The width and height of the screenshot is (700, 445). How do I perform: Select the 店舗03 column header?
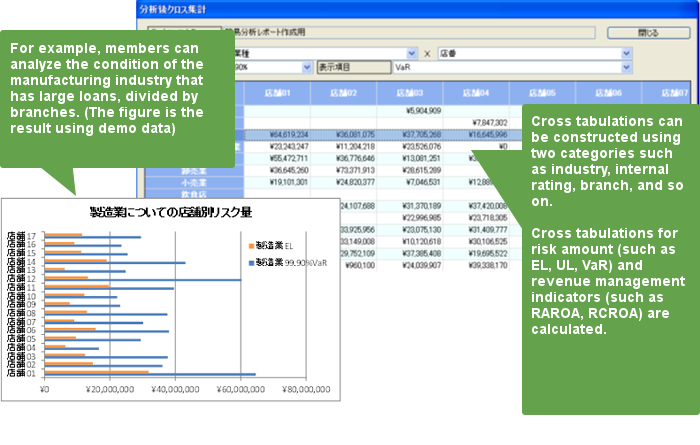pos(408,93)
